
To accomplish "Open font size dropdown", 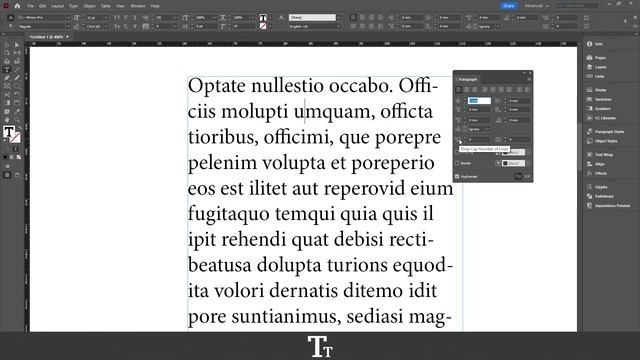I will pyautogui.click(x=106, y=18).
